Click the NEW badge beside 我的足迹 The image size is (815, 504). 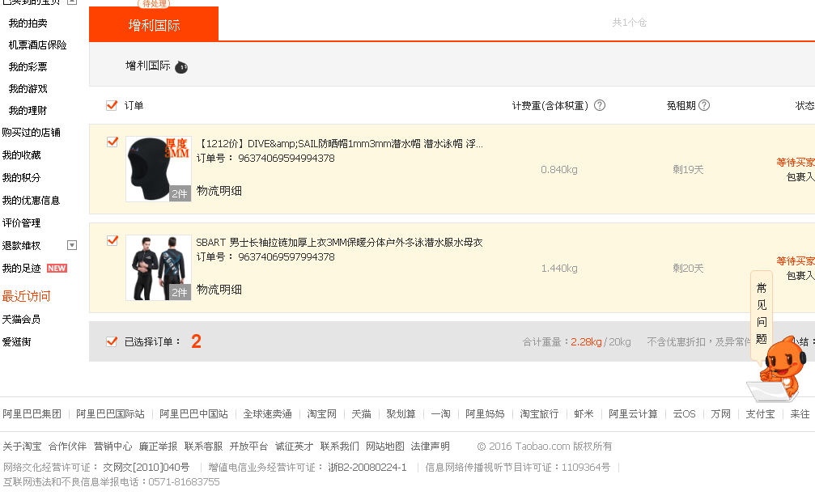coord(57,269)
